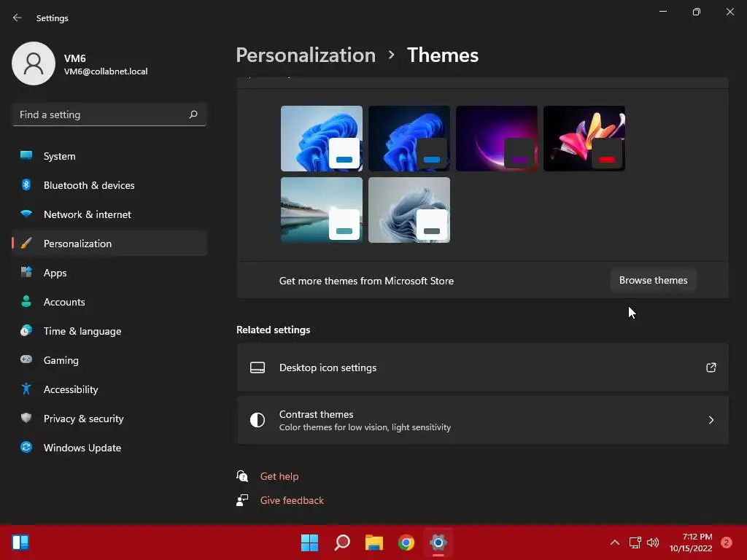Click the Apps icon in sidebar
Screen dimensions: 747x560
26,273
